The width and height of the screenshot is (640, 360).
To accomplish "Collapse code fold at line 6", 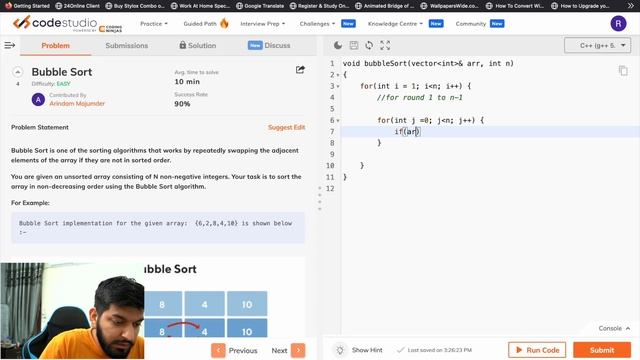I will [338, 121].
